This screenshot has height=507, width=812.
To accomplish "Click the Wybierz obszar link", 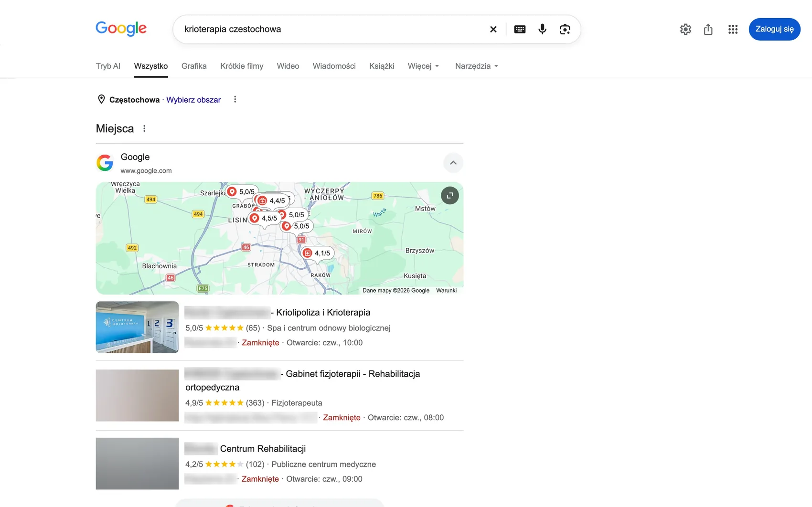I will (193, 100).
